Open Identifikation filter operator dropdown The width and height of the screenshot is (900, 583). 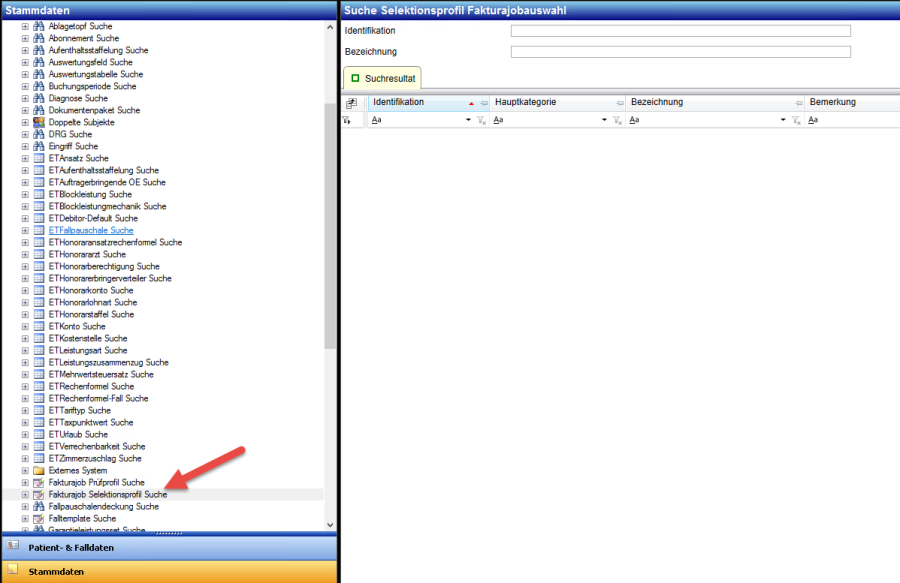coord(468,120)
